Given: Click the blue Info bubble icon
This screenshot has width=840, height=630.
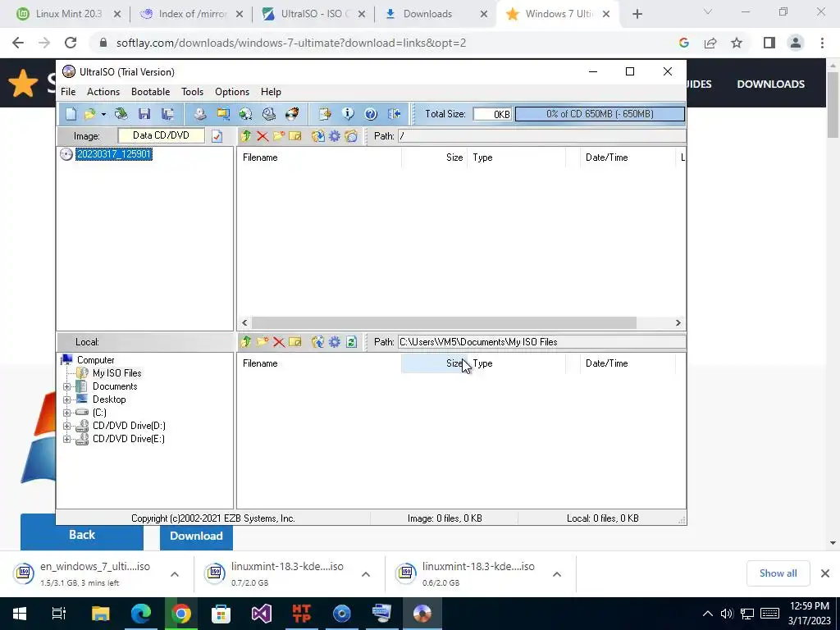Looking at the screenshot, I should (x=348, y=113).
